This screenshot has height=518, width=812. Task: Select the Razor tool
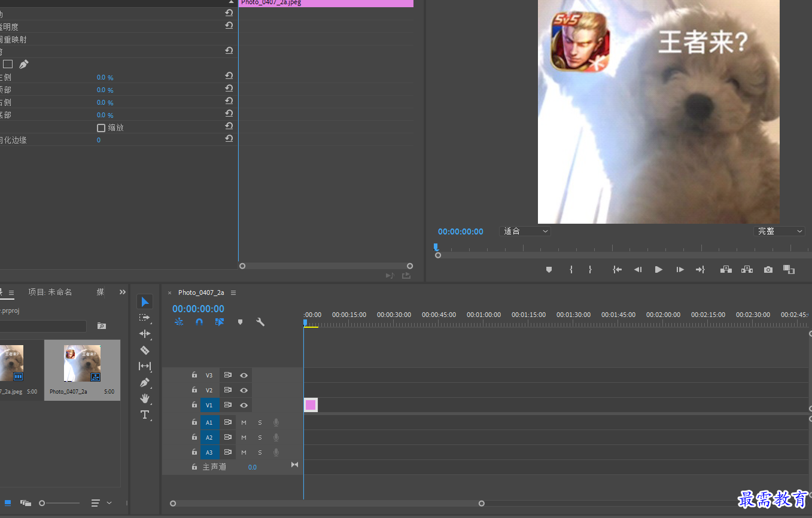tap(145, 350)
